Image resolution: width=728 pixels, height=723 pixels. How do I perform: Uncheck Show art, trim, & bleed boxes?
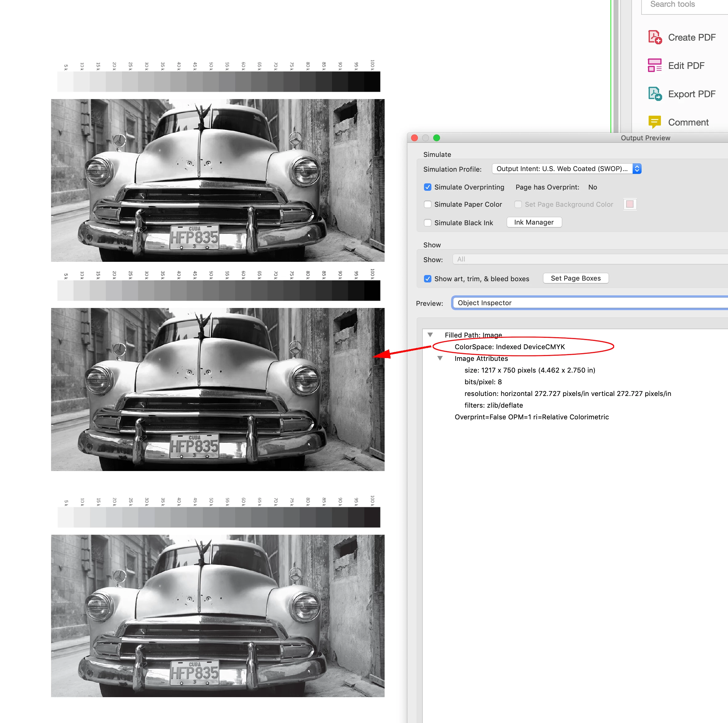click(x=428, y=279)
